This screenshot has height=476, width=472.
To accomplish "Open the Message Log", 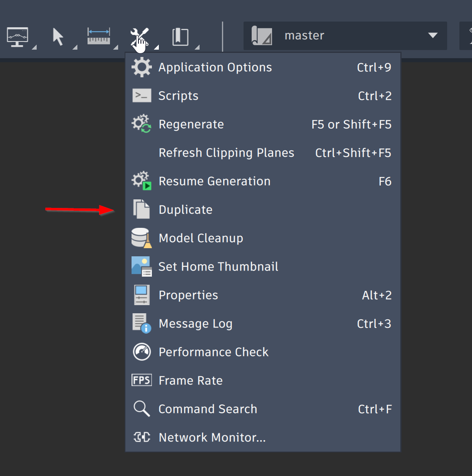I will pos(195,323).
